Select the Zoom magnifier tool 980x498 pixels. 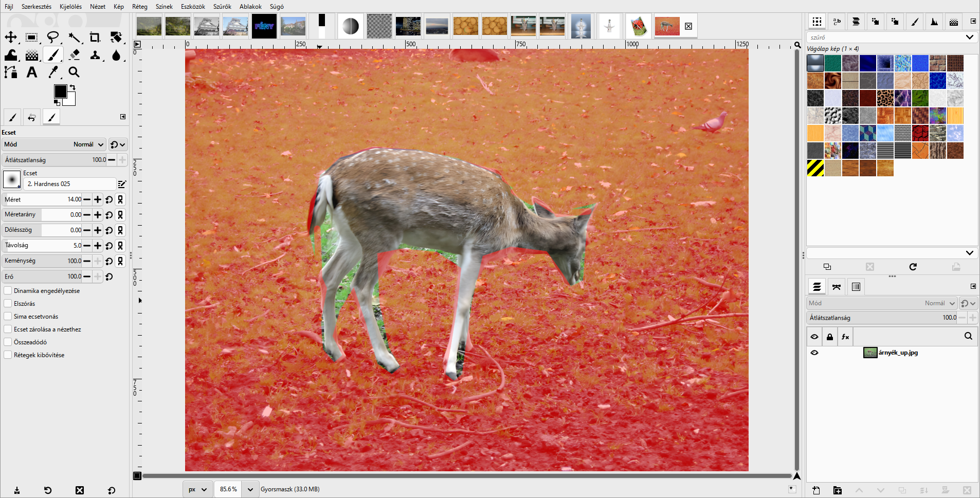click(x=74, y=72)
